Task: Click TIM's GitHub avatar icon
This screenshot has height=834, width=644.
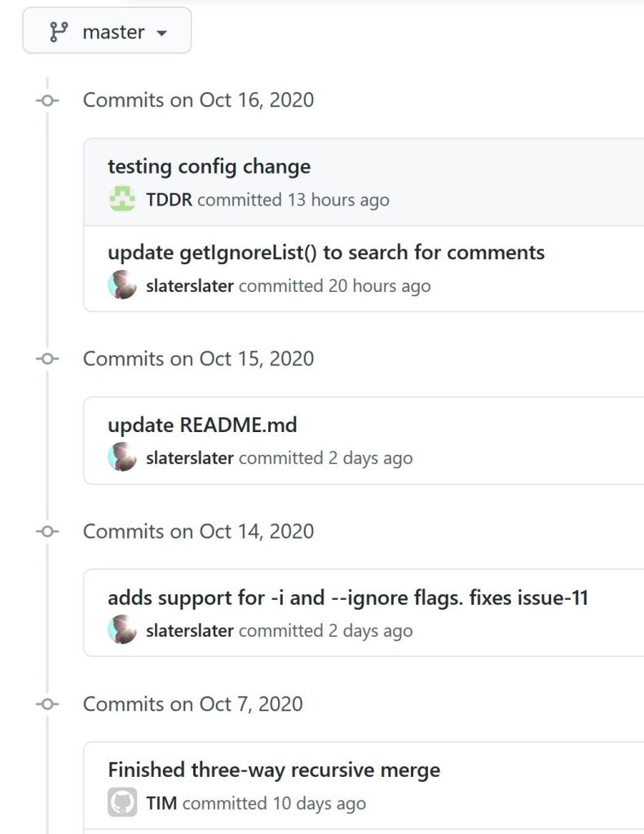Action: tap(122, 803)
